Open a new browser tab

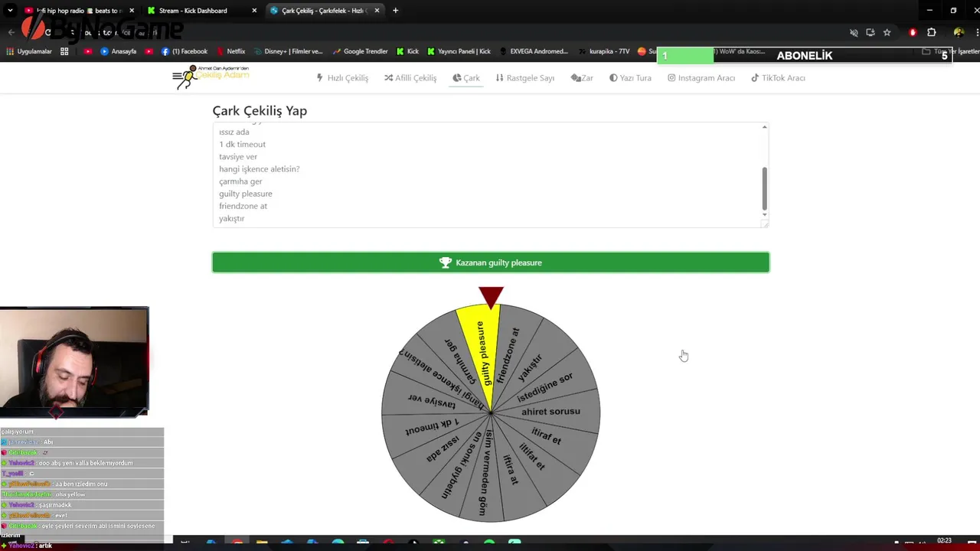tap(395, 11)
